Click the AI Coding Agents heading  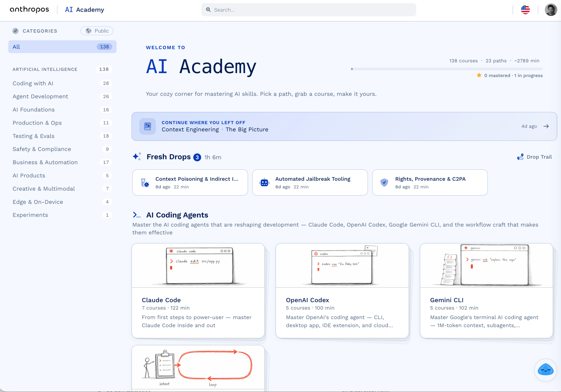[x=177, y=215]
